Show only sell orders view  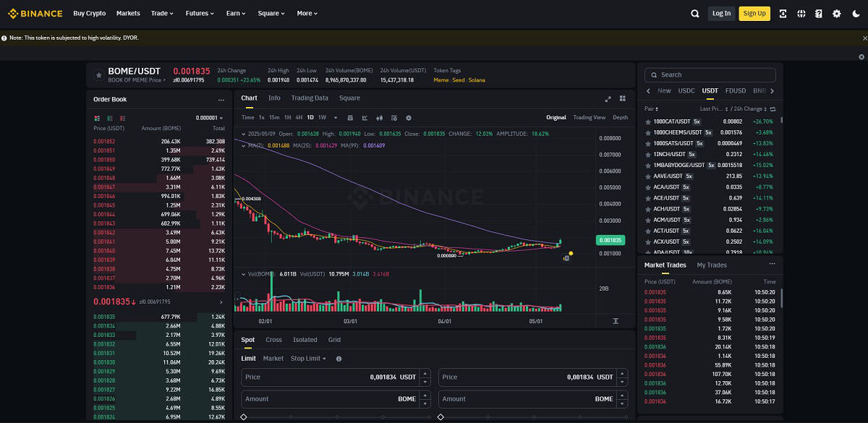[123, 118]
